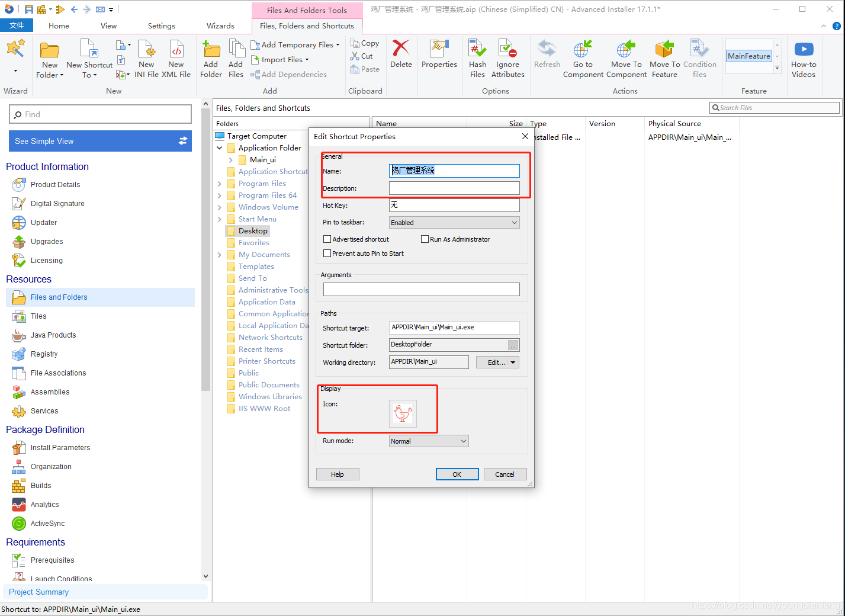Open the 文件 file menu
The width and height of the screenshot is (845, 616).
click(x=17, y=25)
